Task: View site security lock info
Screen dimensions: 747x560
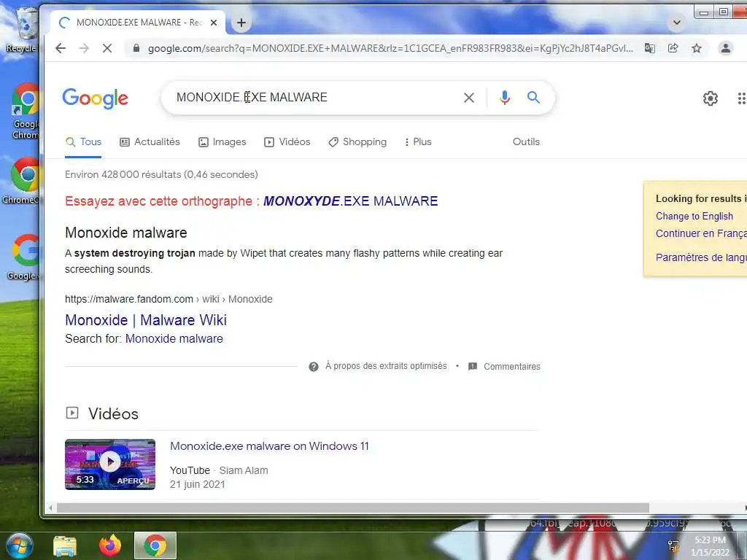Action: point(136,48)
